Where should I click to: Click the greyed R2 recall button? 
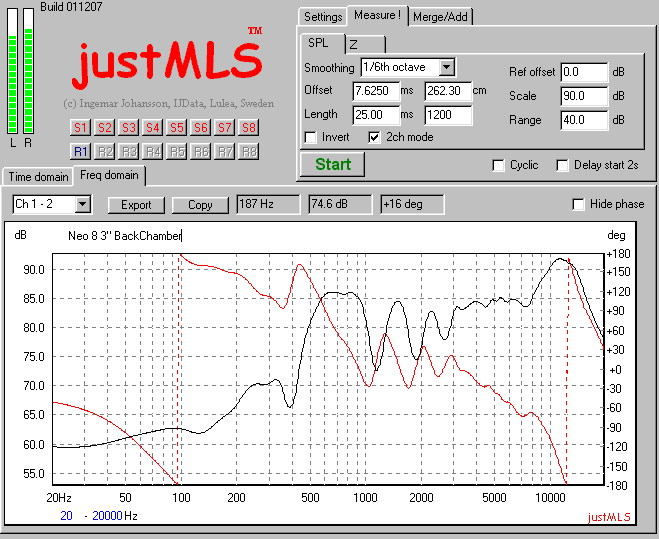[x=104, y=151]
